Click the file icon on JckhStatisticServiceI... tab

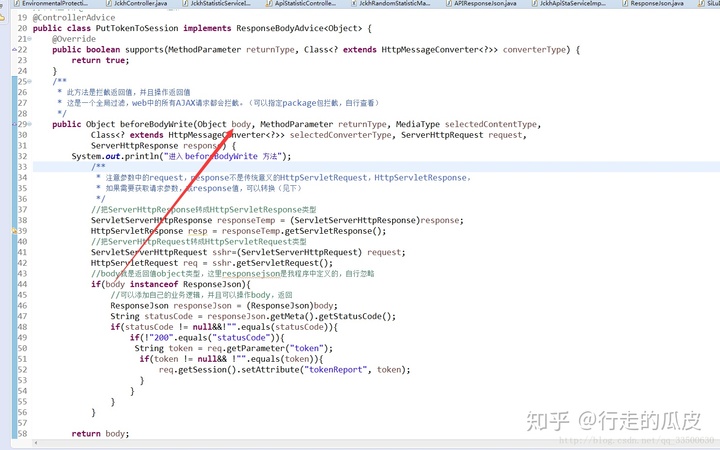(186, 3)
